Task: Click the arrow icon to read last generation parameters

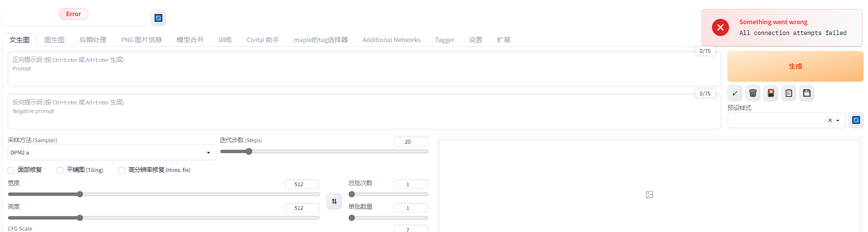Action: coord(735,93)
